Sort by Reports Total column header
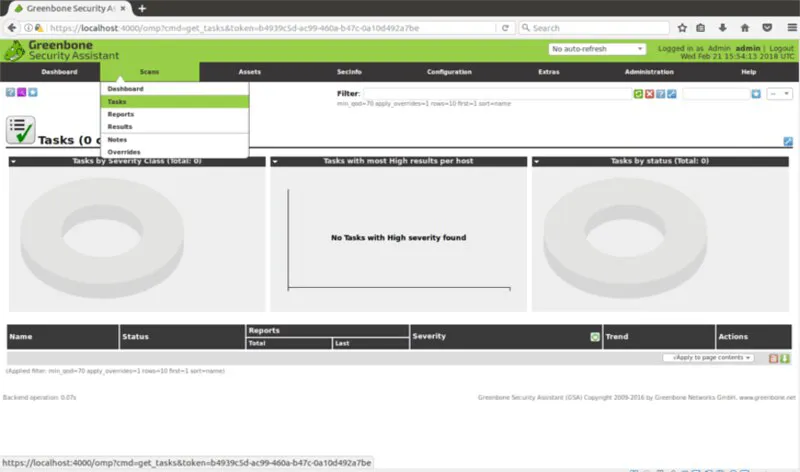The image size is (800, 472). [257, 343]
